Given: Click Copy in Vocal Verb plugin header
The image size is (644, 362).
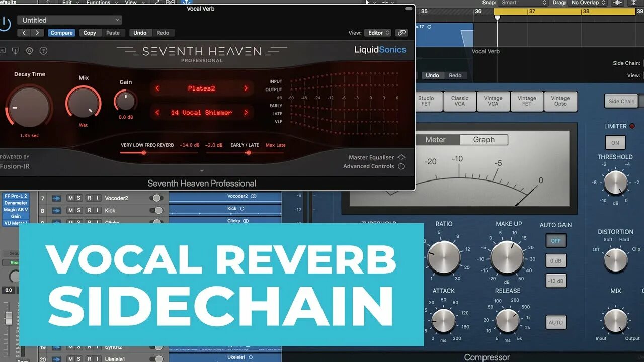Looking at the screenshot, I should pyautogui.click(x=90, y=33).
